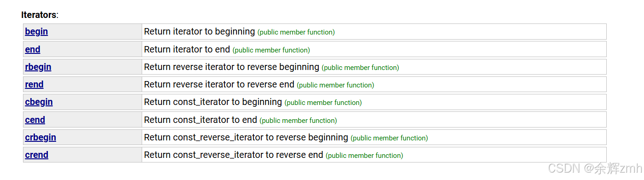
Task: Click 'Return const_iterator to end' description
Action: click(x=201, y=120)
